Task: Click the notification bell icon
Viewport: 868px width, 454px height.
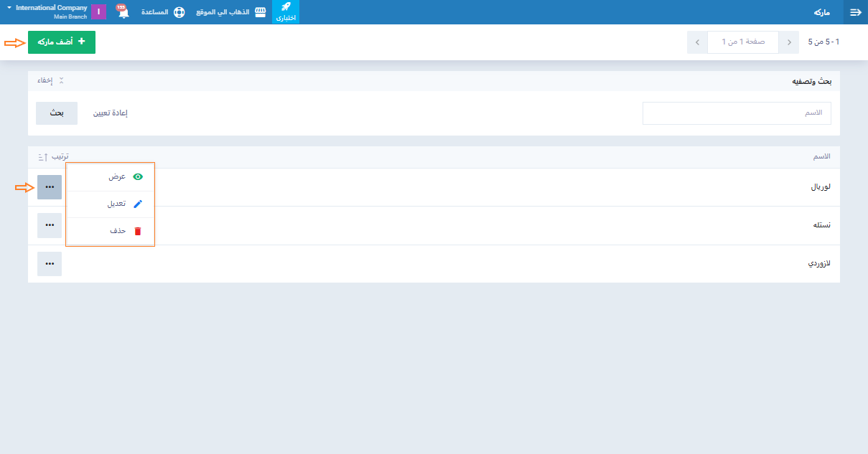Action: pos(123,13)
